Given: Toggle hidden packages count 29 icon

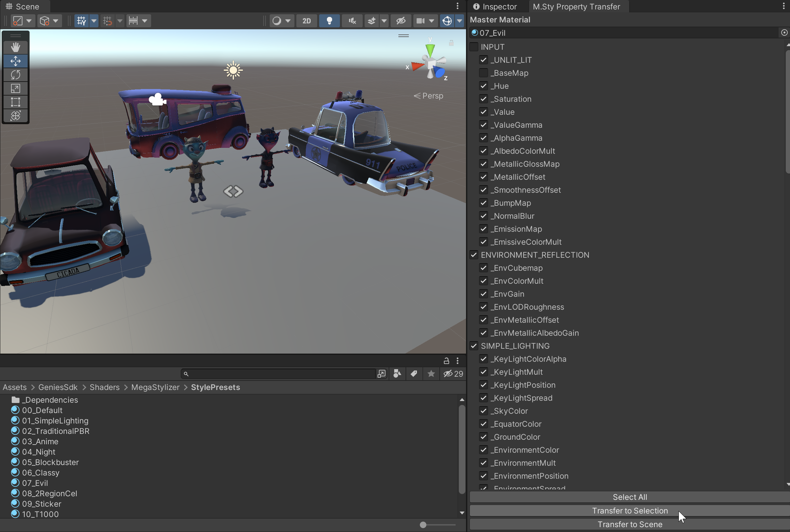Looking at the screenshot, I should pyautogui.click(x=453, y=373).
